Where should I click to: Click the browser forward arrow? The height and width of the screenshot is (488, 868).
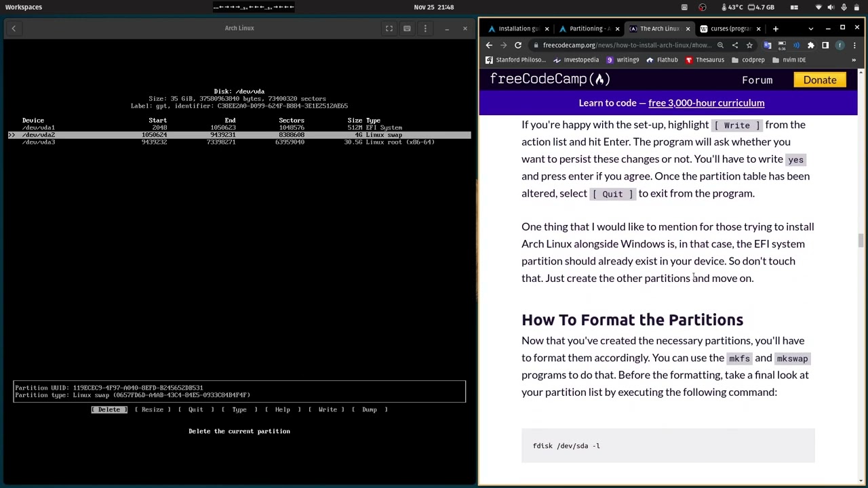(503, 45)
